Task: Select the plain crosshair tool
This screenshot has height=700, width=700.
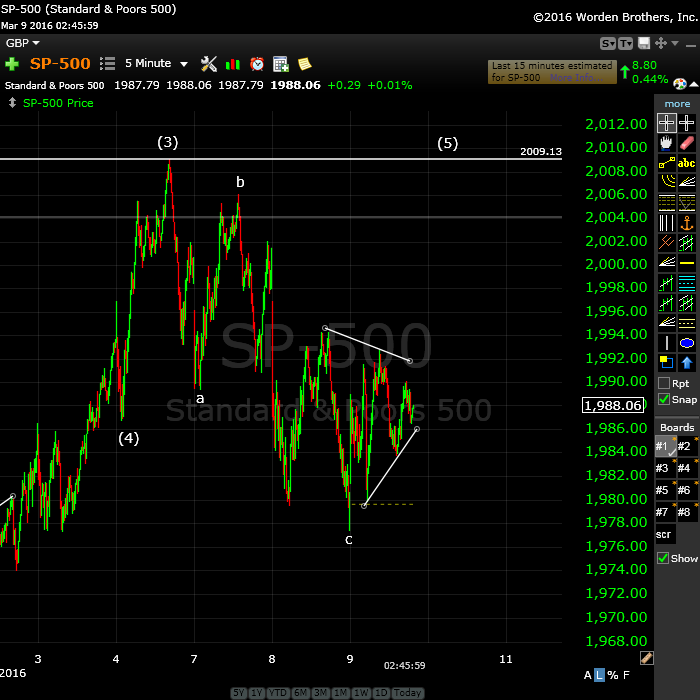Action: (687, 123)
